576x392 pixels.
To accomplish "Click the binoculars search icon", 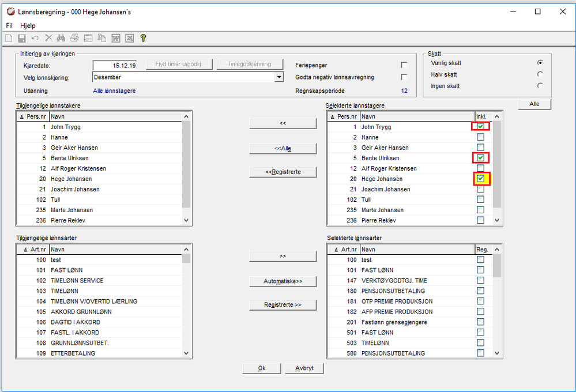I will click(61, 39).
